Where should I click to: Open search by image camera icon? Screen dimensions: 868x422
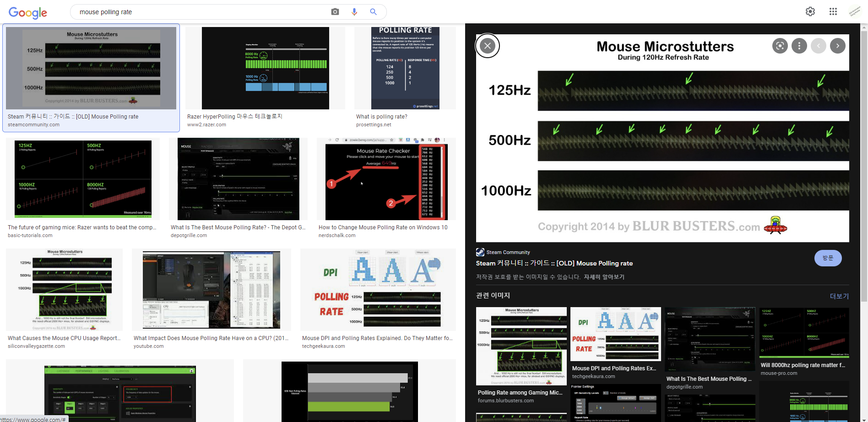pos(335,12)
